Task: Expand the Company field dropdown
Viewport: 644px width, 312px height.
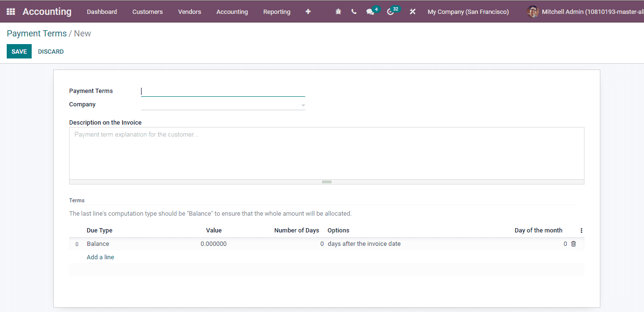Action: tap(303, 104)
